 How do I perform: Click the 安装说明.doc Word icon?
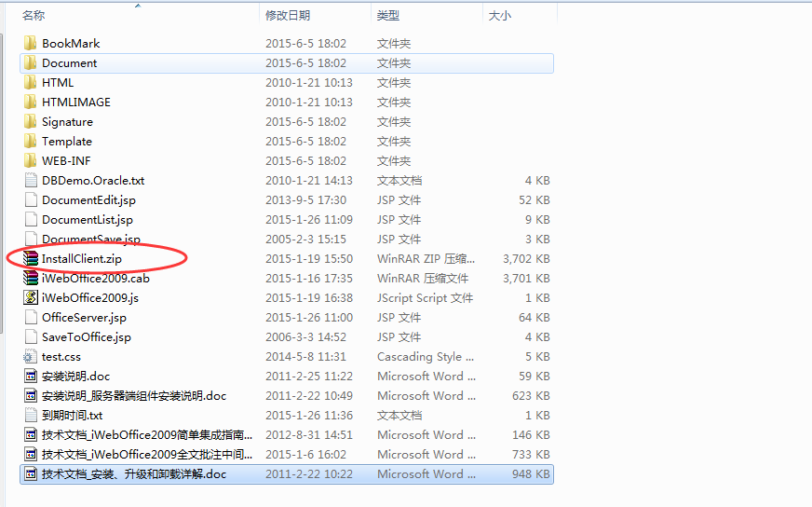tap(31, 376)
